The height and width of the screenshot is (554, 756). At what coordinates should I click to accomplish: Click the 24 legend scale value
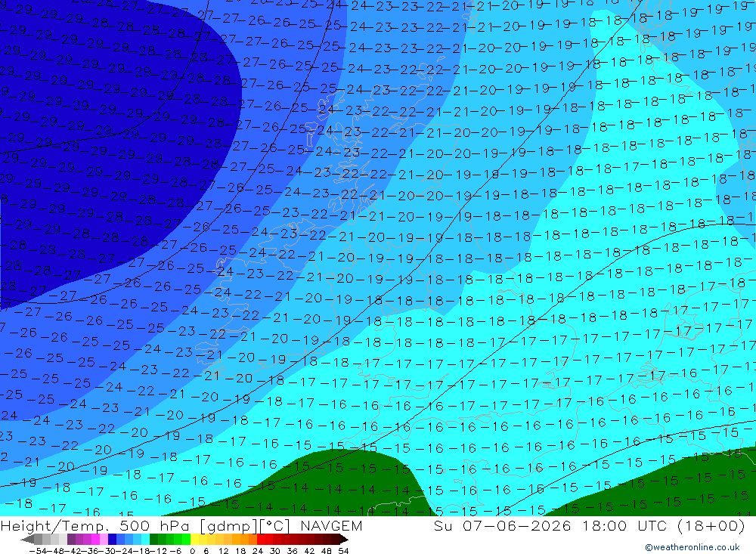click(x=258, y=551)
